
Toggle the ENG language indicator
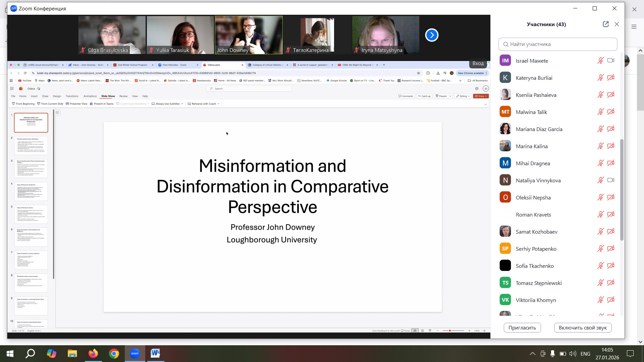point(585,354)
